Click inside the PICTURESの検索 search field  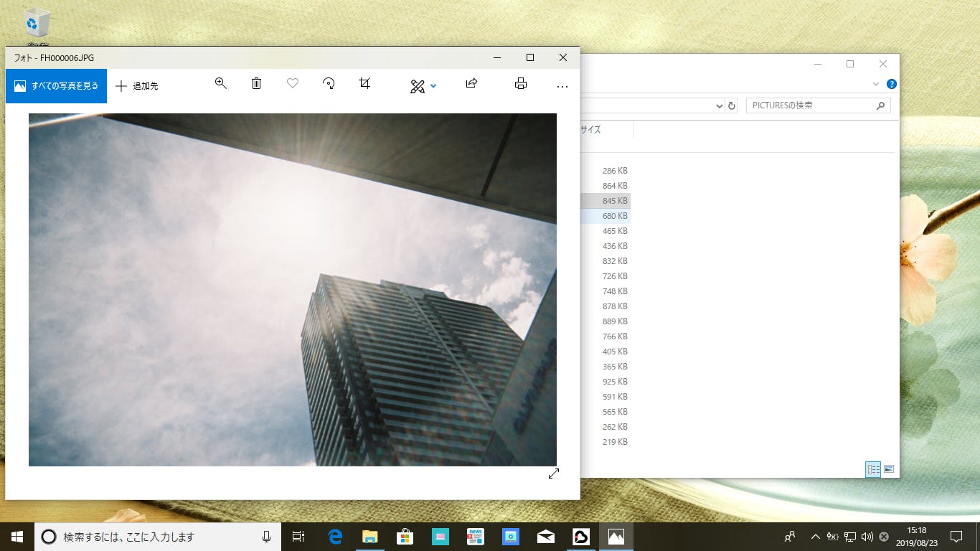[x=809, y=105]
